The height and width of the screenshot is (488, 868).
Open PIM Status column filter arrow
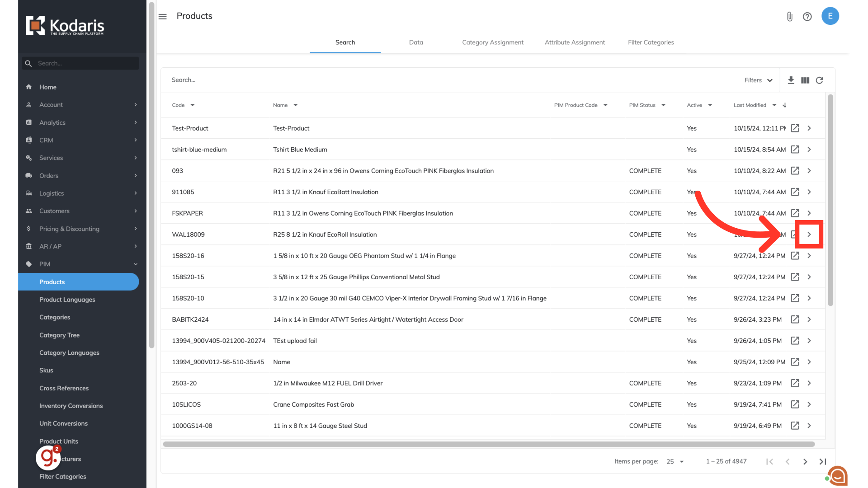pos(663,105)
